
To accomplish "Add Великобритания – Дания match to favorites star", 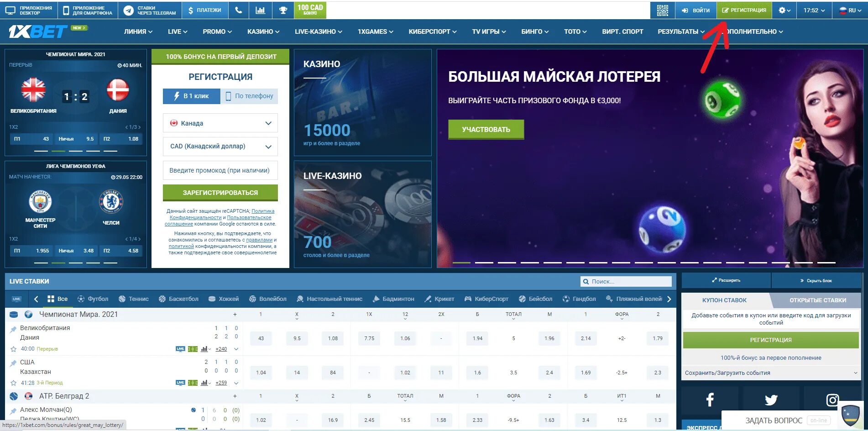I will pos(13,349).
